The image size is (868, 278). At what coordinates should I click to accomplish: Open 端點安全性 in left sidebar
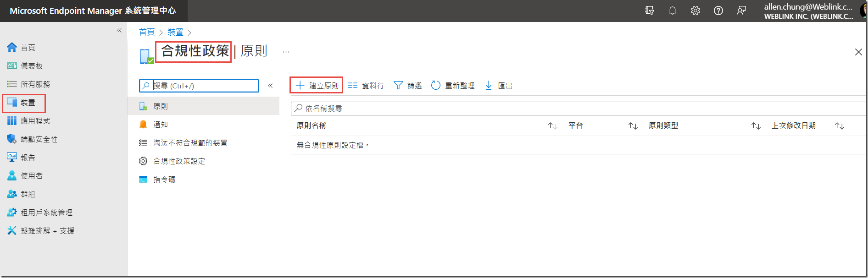(x=39, y=139)
